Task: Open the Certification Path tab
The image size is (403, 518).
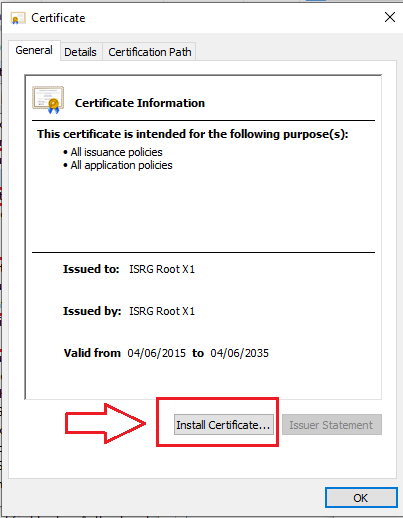Action: coord(150,52)
